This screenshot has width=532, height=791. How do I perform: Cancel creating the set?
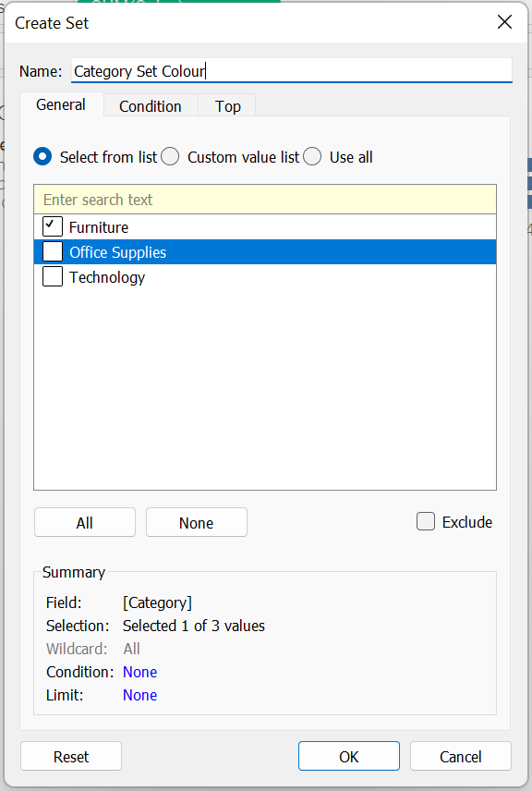pos(461,756)
